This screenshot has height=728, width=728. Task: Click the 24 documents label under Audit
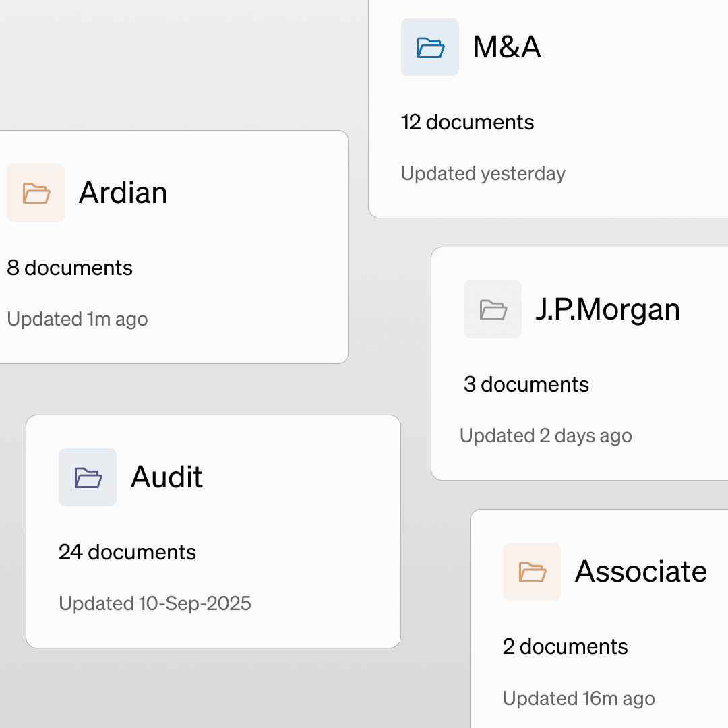127,552
